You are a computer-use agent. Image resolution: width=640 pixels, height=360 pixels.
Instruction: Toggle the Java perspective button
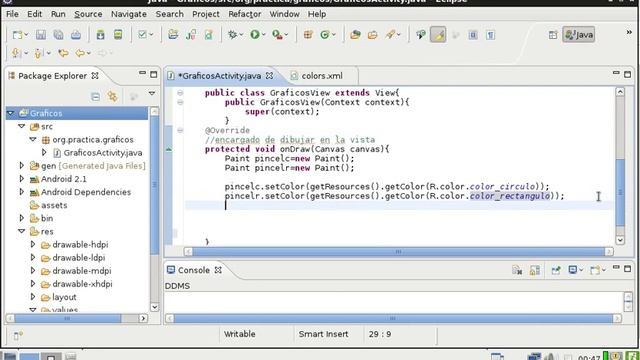click(x=578, y=35)
